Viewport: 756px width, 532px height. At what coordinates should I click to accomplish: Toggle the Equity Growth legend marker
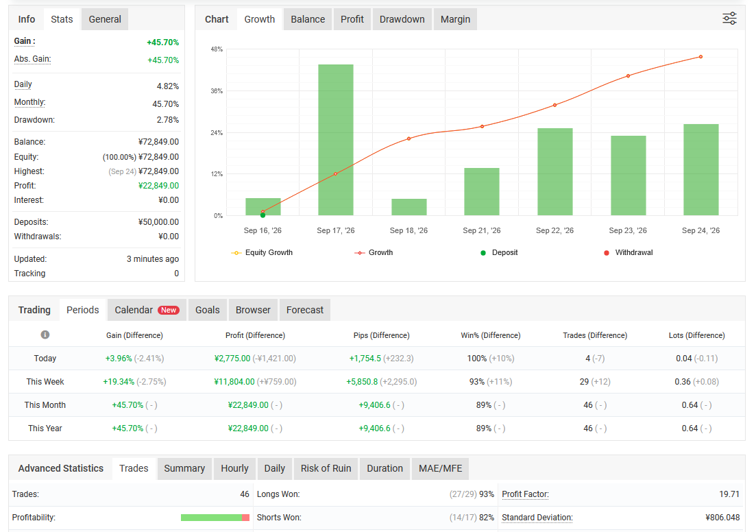(236, 253)
